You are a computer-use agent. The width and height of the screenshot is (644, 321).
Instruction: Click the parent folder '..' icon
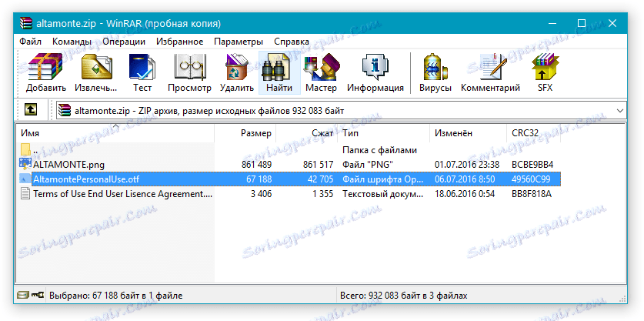[x=25, y=150]
